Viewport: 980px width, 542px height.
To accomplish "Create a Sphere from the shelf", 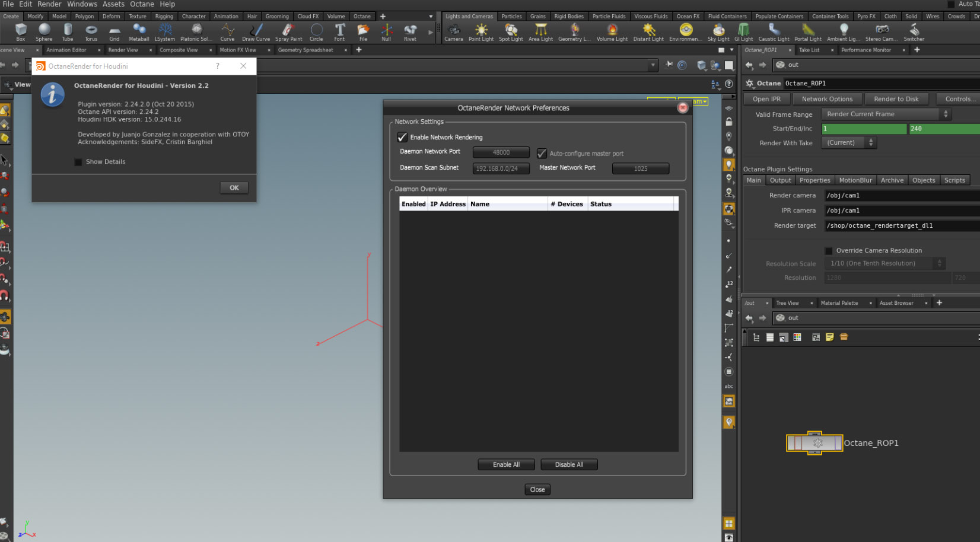I will (x=44, y=32).
